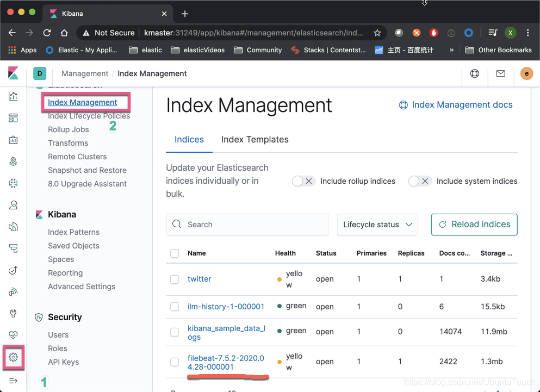Open the ilm-history-1-000001 index link
This screenshot has height=392, width=540.
tap(226, 307)
